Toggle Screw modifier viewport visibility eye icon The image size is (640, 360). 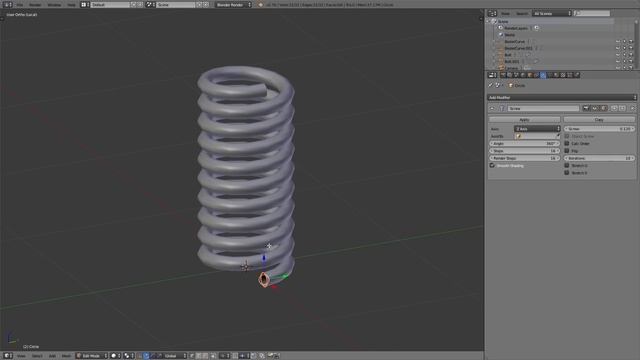(x=595, y=108)
